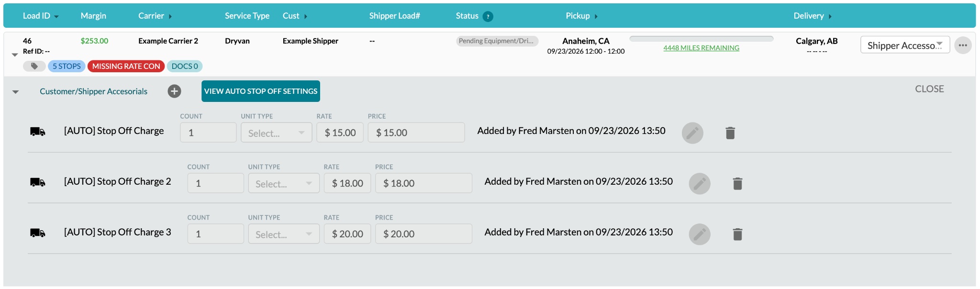Sort by the Delivery column header
The height and width of the screenshot is (289, 980).
coord(813,16)
